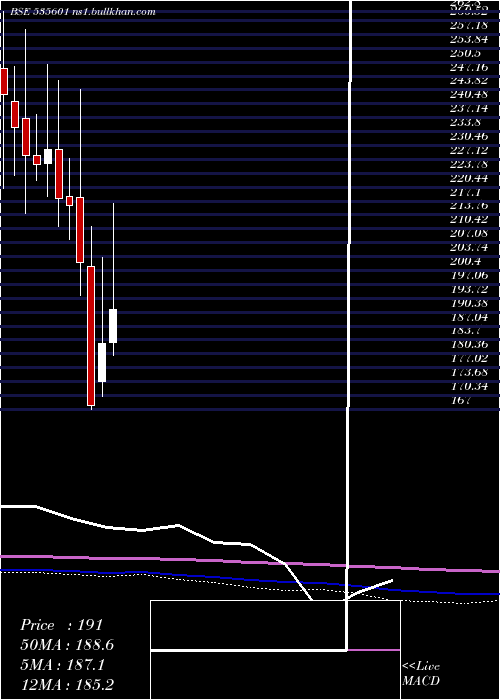
Task: Click the 240.48 price axis label
Action: click(x=468, y=95)
